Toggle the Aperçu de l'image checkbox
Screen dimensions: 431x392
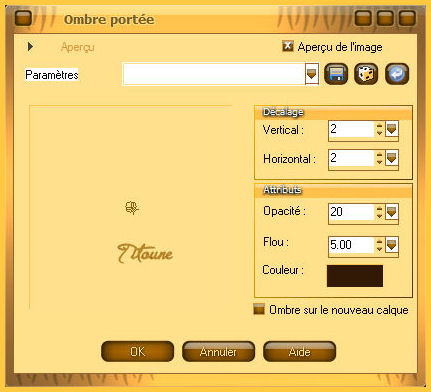(288, 46)
